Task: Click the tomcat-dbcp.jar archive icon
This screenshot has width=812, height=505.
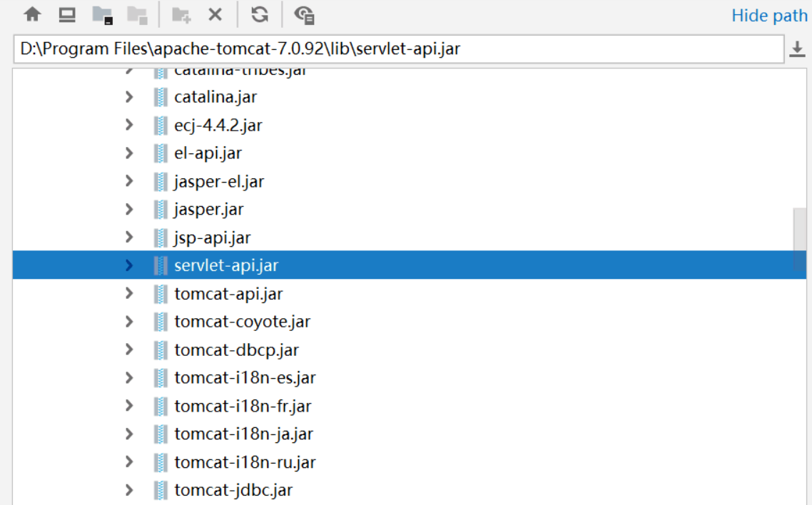Action: tap(161, 350)
